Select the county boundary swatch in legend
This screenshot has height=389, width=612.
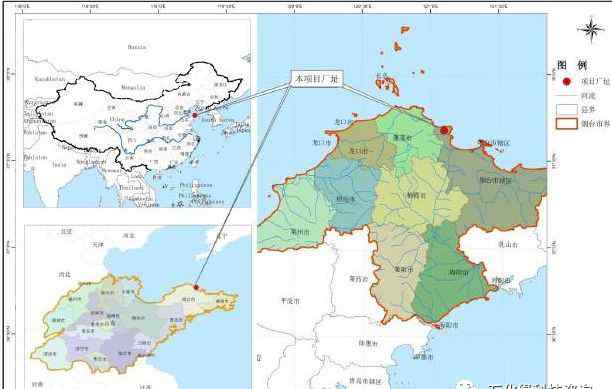point(566,110)
